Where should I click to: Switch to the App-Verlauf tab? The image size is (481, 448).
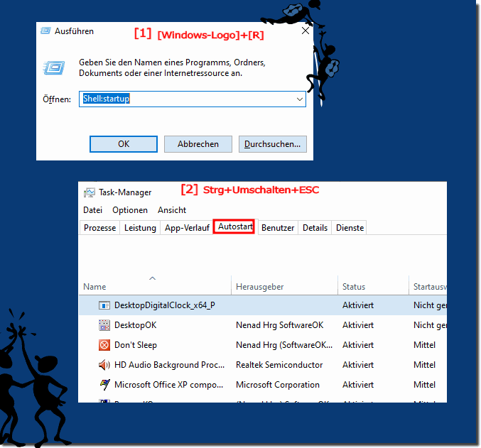[187, 228]
